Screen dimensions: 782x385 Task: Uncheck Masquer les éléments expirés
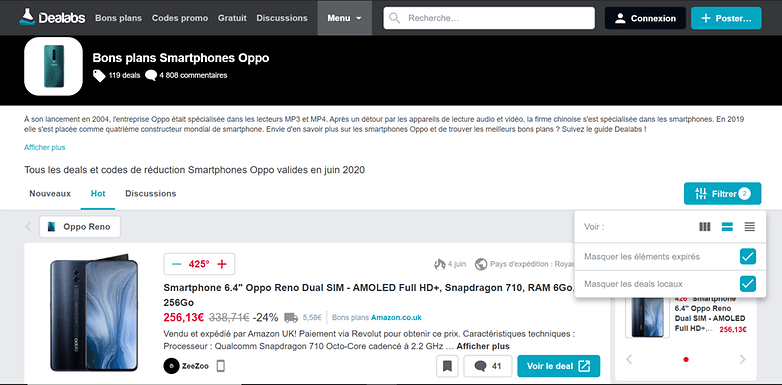point(748,257)
